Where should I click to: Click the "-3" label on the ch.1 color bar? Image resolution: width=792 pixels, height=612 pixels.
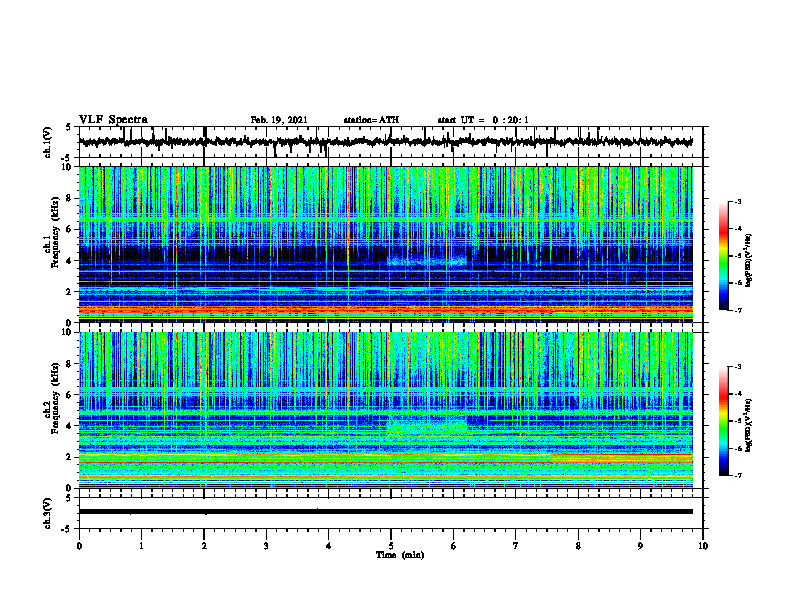(737, 201)
